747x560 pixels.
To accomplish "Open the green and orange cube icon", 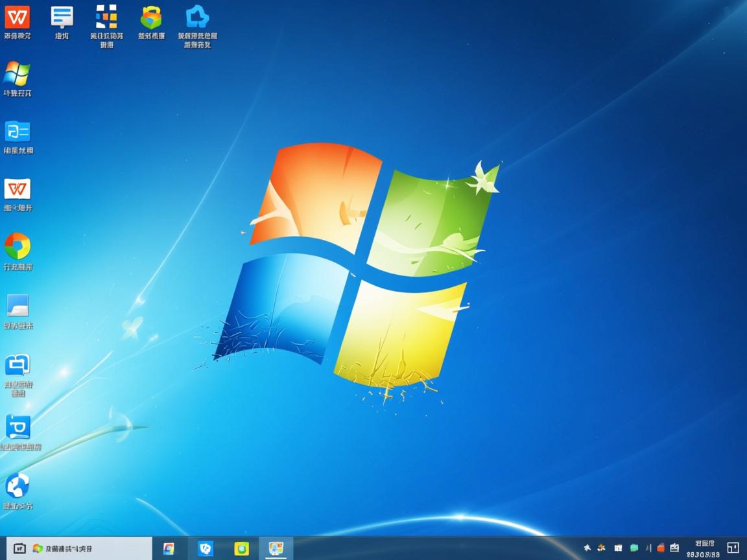I will coord(151,17).
